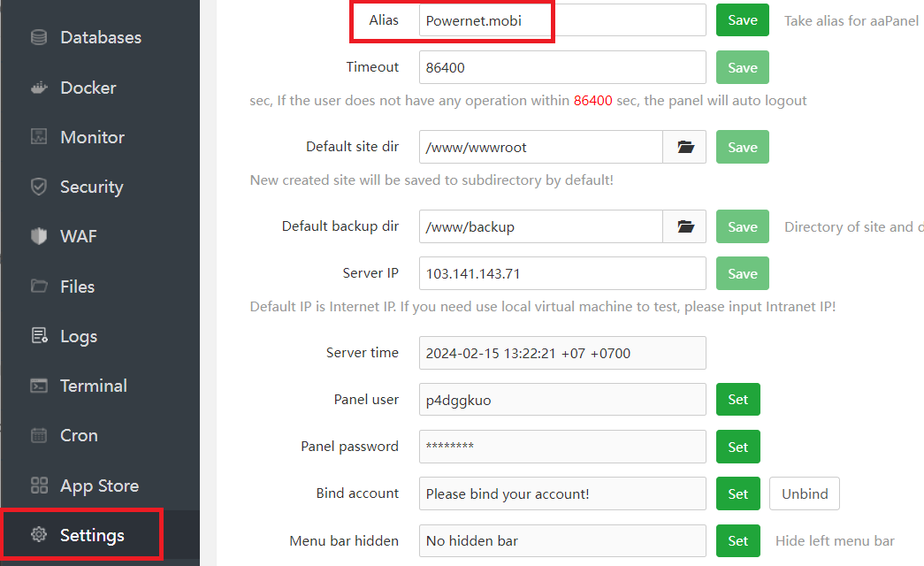
Task: Click the Monitor chart icon
Action: tap(39, 137)
